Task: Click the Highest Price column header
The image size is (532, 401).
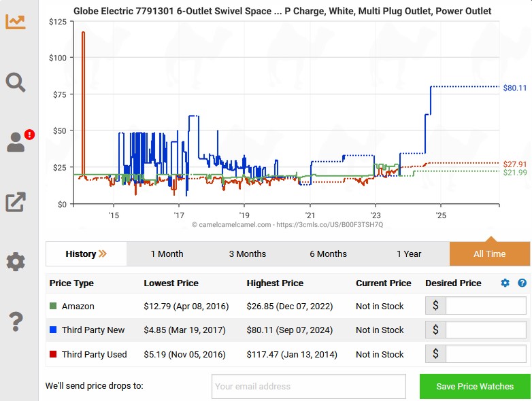Action: coord(275,283)
